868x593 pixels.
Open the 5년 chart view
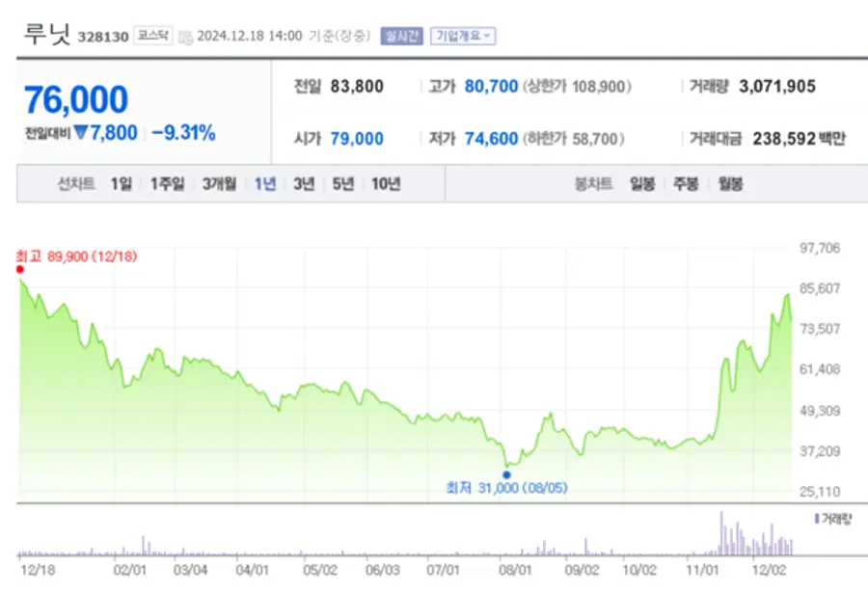click(x=342, y=183)
